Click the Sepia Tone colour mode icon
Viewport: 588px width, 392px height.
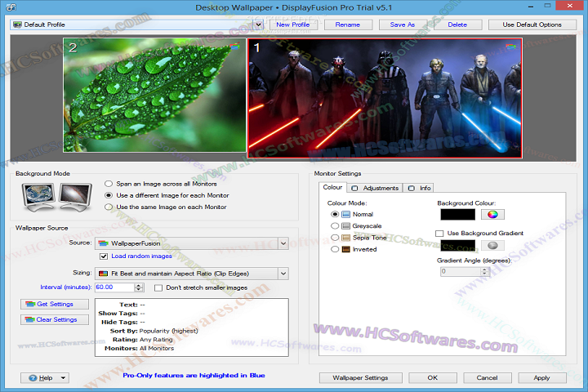pyautogui.click(x=345, y=238)
